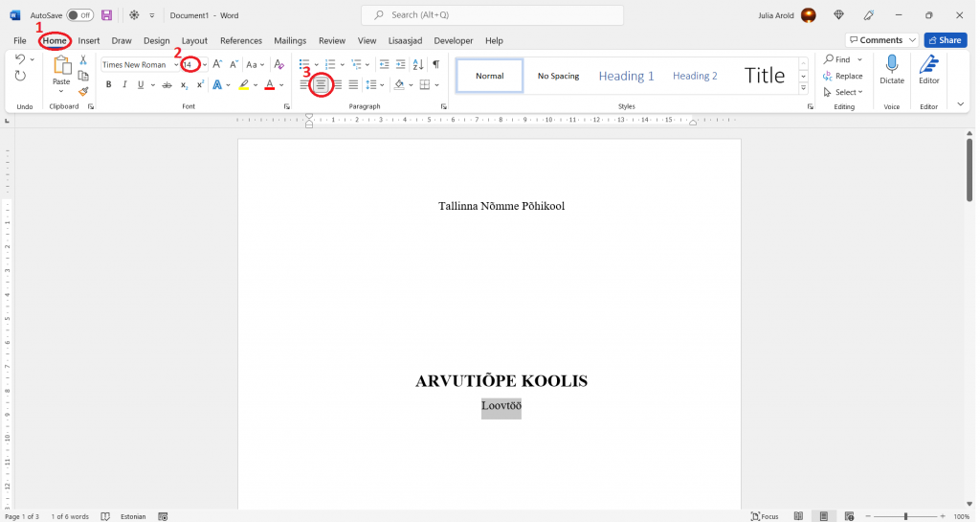Apply strikethrough to the selected text

167,85
